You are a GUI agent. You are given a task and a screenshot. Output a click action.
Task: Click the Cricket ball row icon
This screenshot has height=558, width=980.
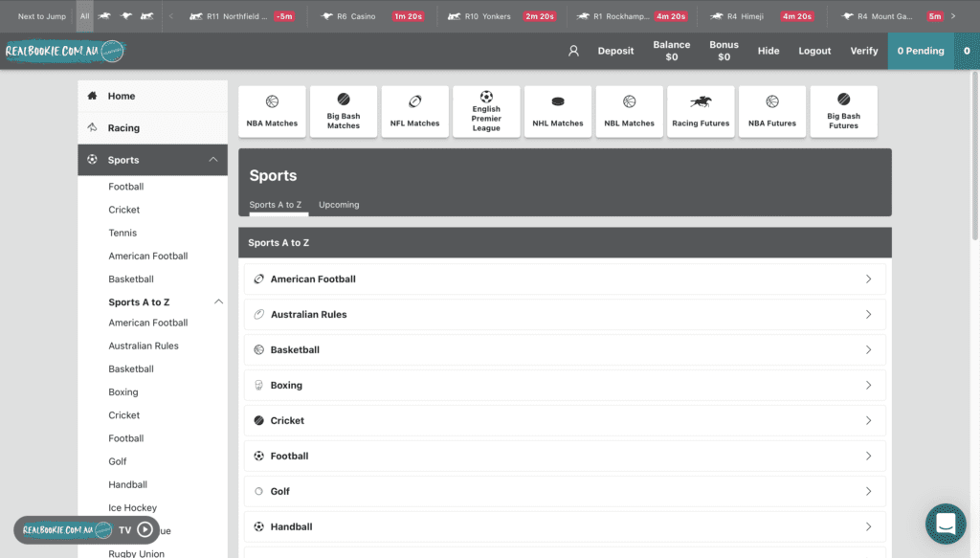pyautogui.click(x=258, y=420)
